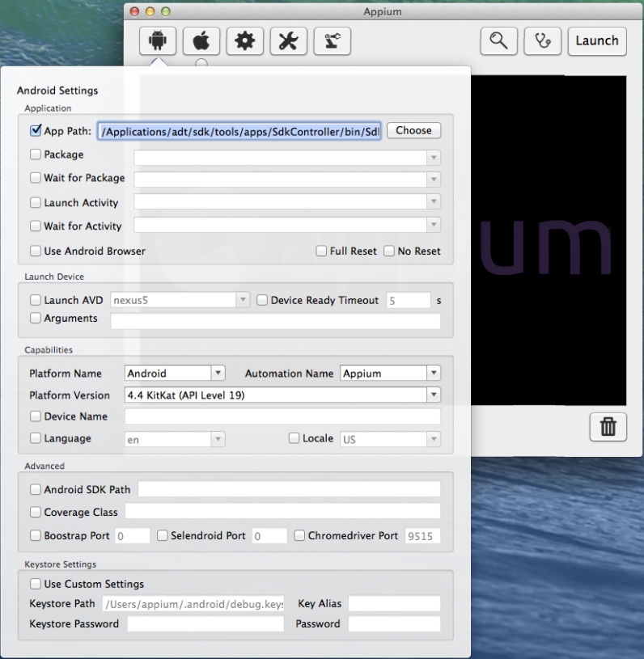The width and height of the screenshot is (644, 659).
Task: Enable Launch Activity checkbox
Action: (x=36, y=203)
